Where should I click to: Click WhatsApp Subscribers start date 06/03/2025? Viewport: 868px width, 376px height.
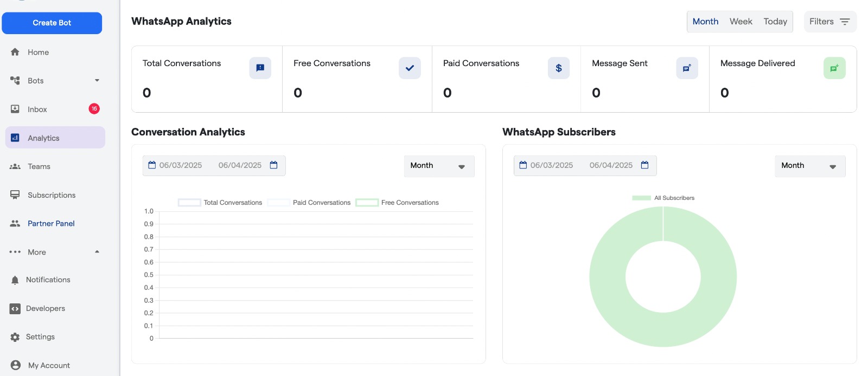pyautogui.click(x=552, y=165)
